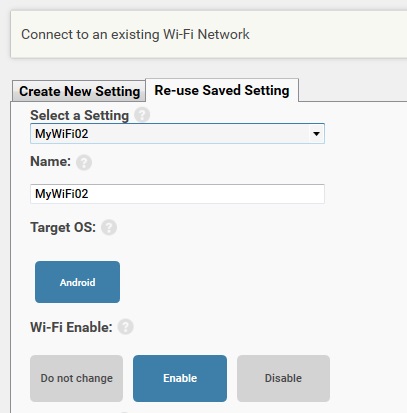Click help icon next to Select a Setting

(142, 115)
